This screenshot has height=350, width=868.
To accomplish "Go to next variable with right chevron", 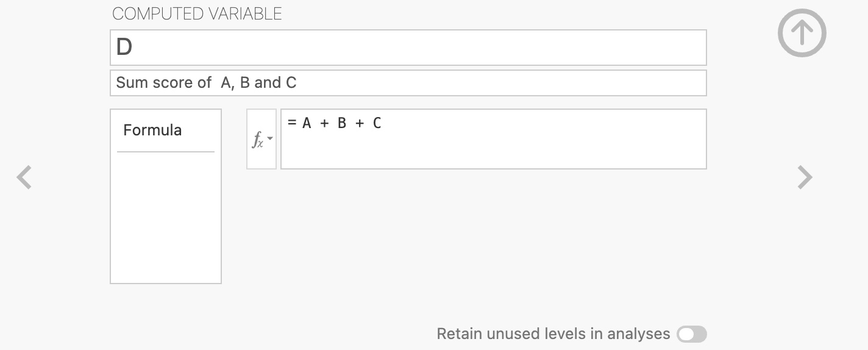I will click(805, 177).
